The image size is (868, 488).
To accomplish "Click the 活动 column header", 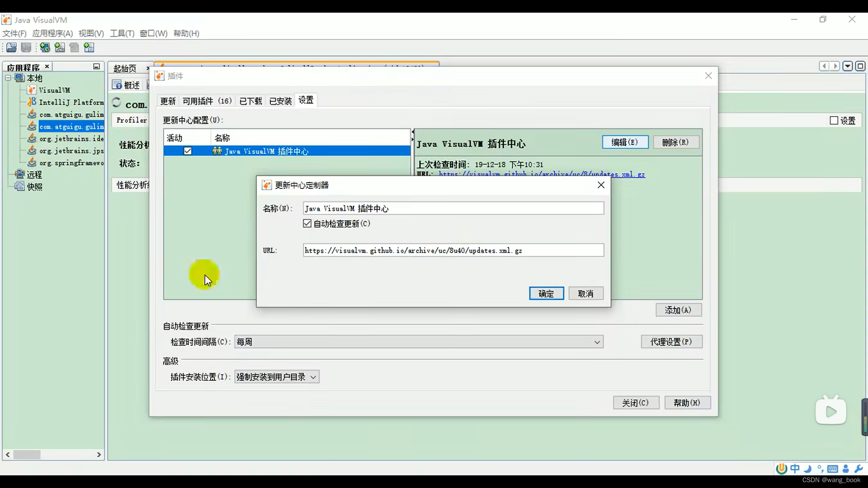I will point(187,138).
